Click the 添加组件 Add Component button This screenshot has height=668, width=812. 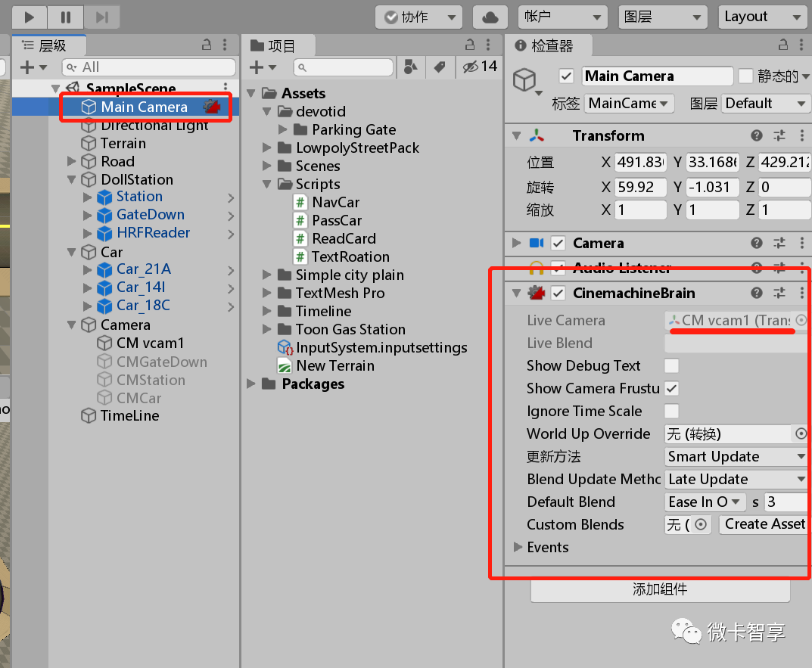(660, 589)
